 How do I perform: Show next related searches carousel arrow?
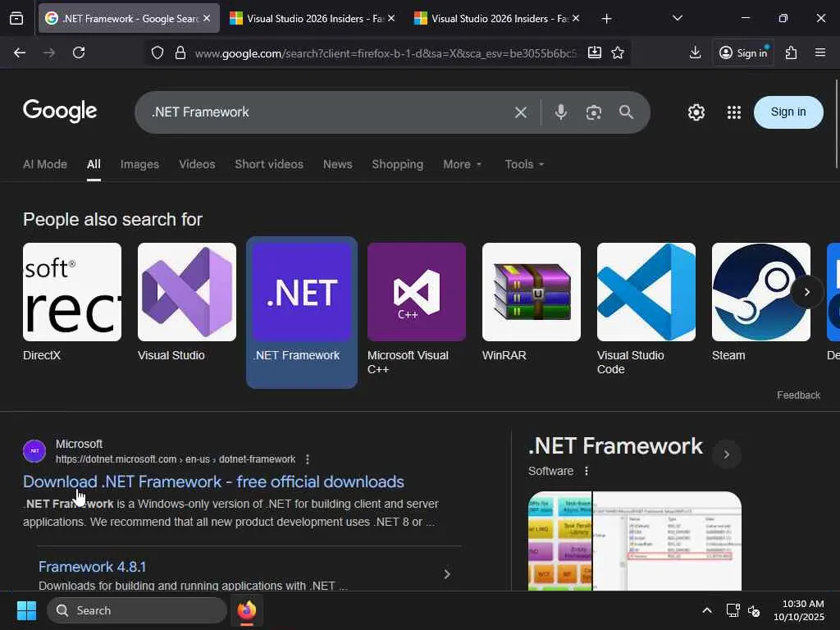[x=807, y=292]
